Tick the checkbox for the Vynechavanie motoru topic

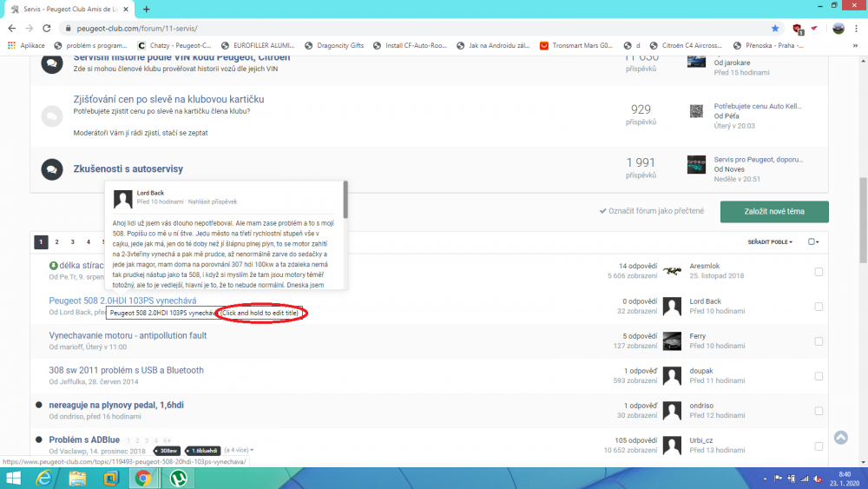click(x=819, y=341)
